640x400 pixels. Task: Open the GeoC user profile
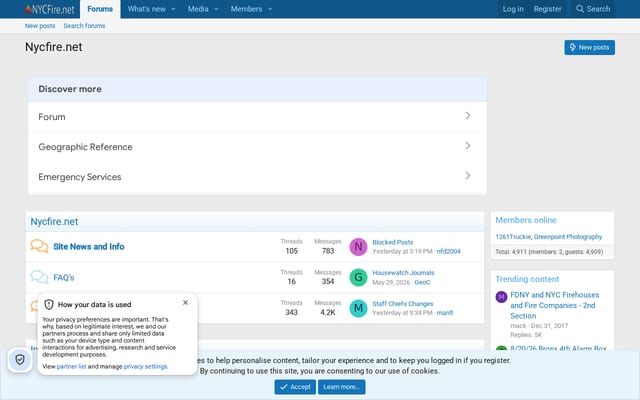(422, 282)
